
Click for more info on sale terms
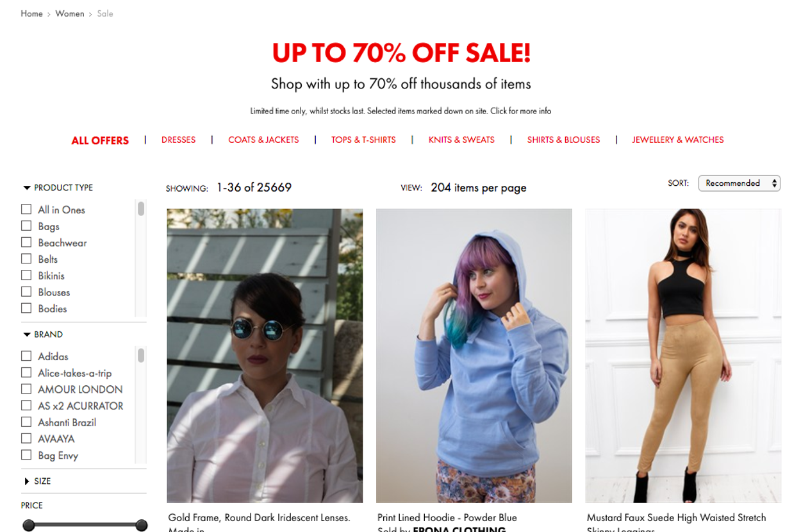(520, 111)
